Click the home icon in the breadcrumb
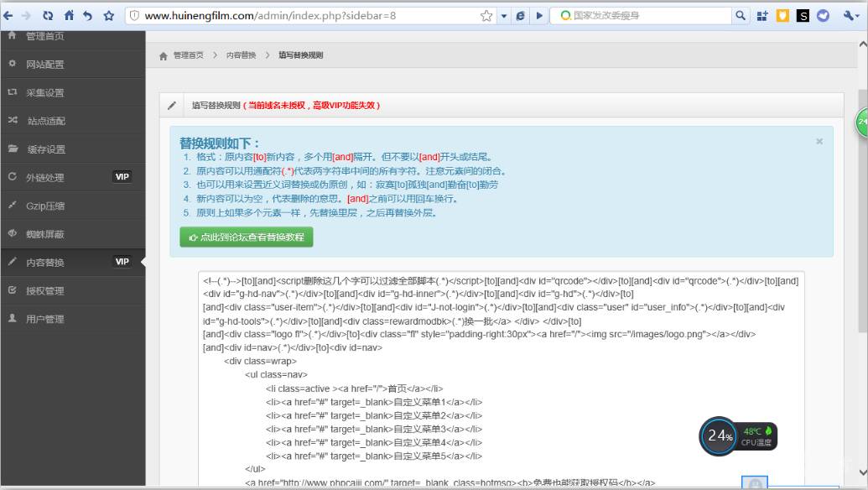Screen dimensions: 868x490 tap(164, 56)
